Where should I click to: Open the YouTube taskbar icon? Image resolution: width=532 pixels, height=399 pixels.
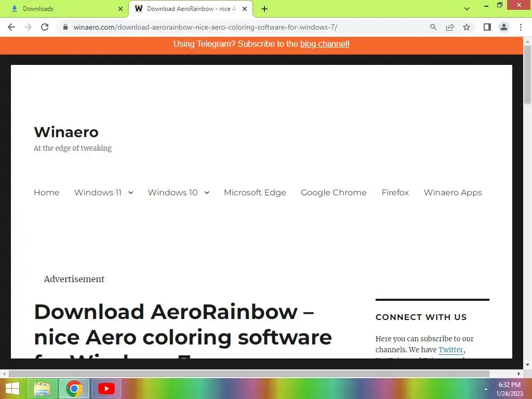pyautogui.click(x=106, y=389)
